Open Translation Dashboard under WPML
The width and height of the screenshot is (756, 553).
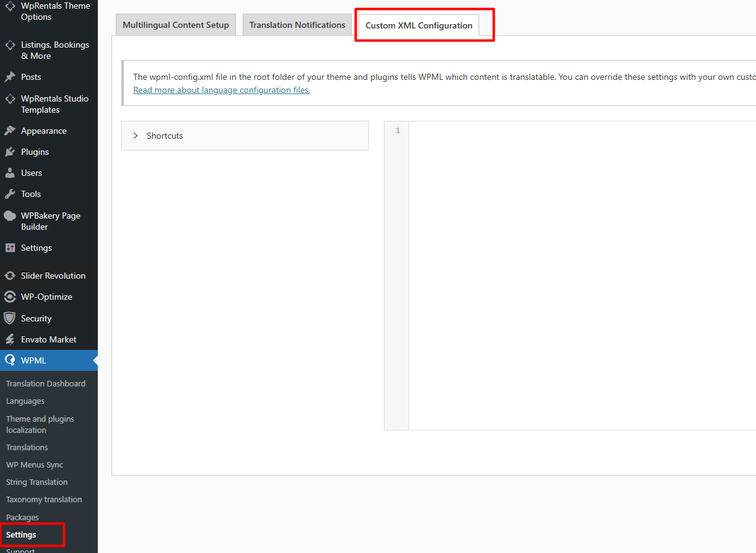[x=46, y=383]
